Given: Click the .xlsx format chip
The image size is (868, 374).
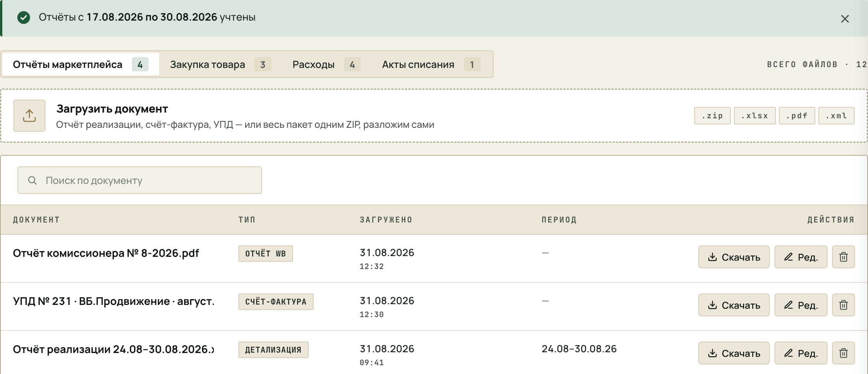Looking at the screenshot, I should [x=755, y=116].
